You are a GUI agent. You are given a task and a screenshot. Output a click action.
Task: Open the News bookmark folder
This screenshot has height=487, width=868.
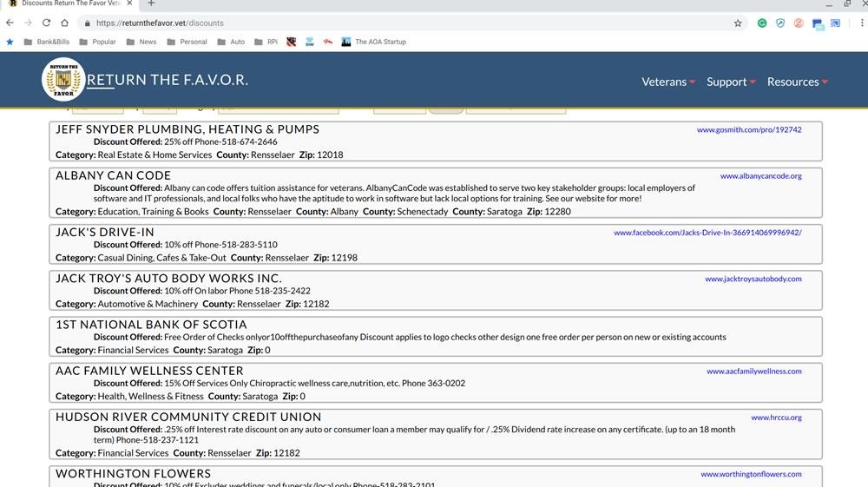pos(141,42)
